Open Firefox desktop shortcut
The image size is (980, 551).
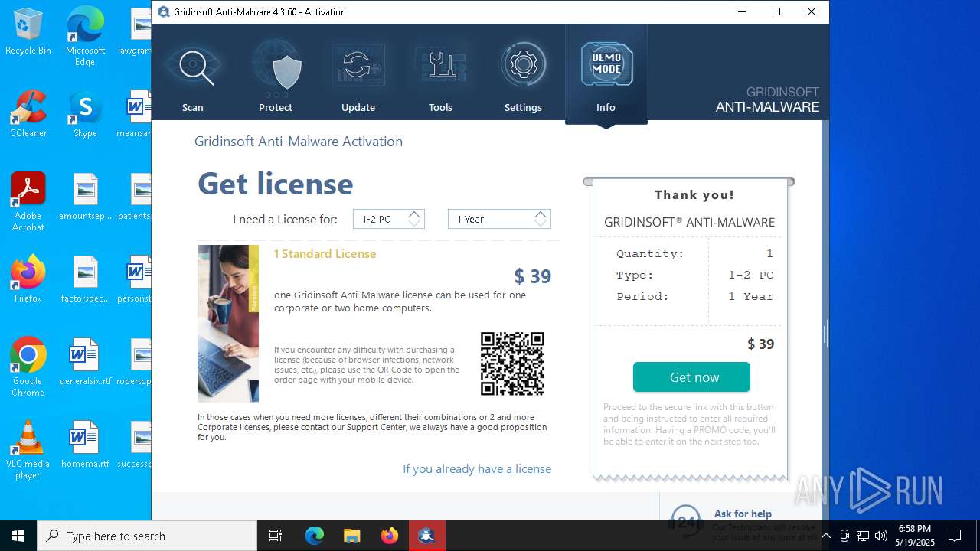click(28, 279)
